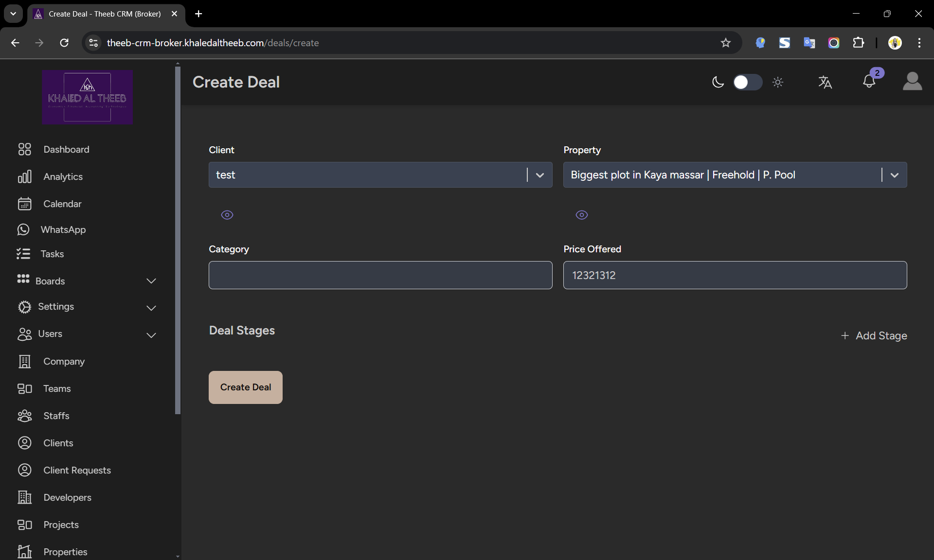
Task: Open Calendar from the sidebar
Action: point(62,204)
